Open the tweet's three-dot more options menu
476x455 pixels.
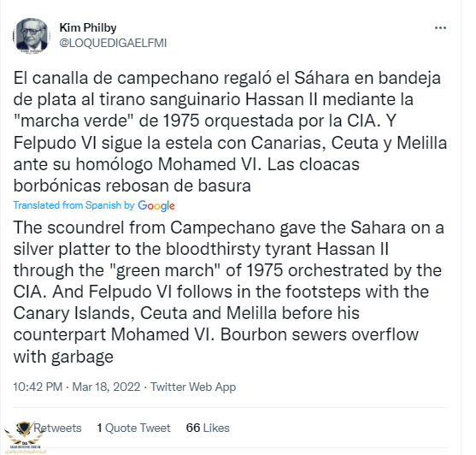[440, 28]
